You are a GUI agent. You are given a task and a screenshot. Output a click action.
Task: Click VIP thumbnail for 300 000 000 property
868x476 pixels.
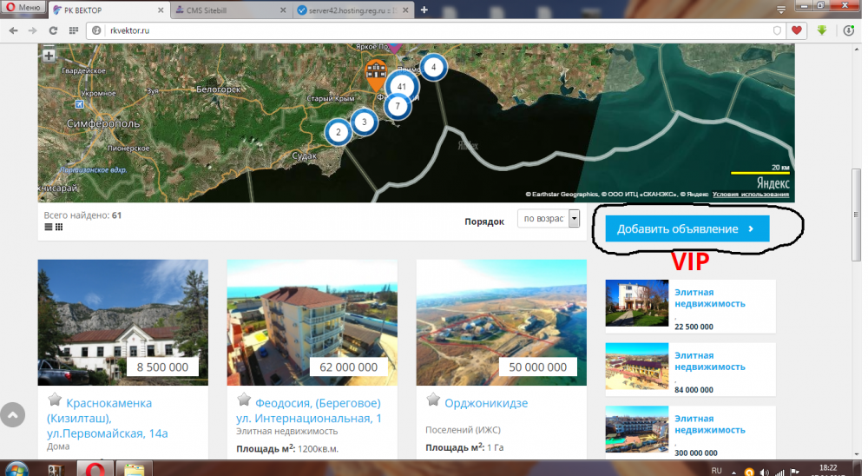click(636, 429)
